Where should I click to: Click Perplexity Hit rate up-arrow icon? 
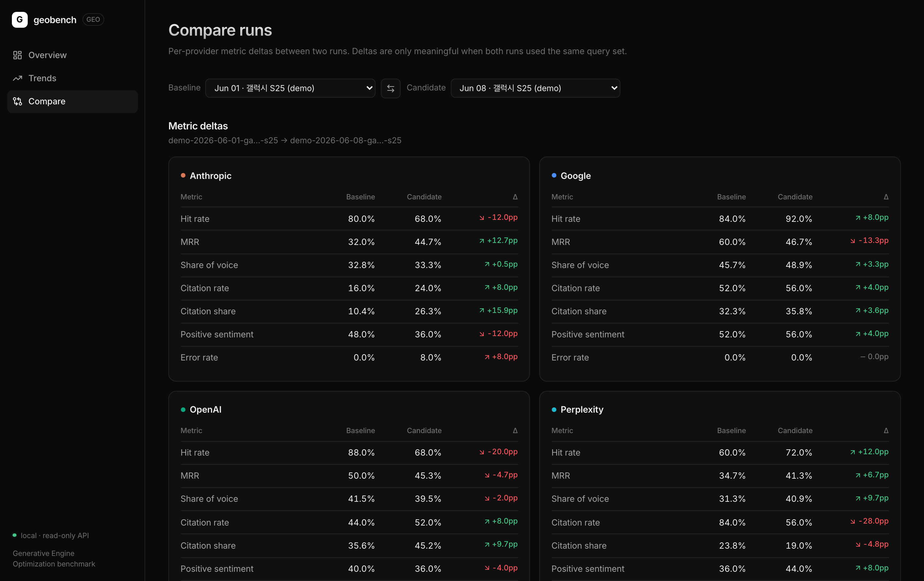[853, 452]
